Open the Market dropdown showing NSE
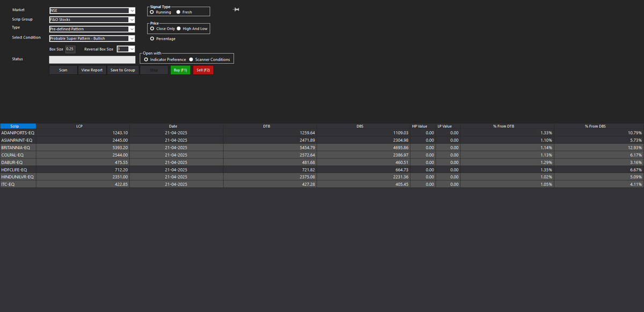 132,10
